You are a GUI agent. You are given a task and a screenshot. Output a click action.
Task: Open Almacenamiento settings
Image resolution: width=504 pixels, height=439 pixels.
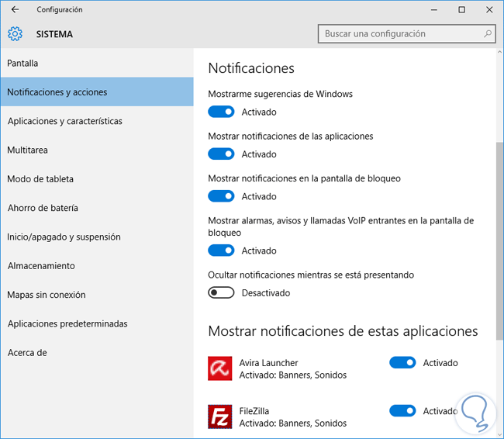[x=41, y=265]
